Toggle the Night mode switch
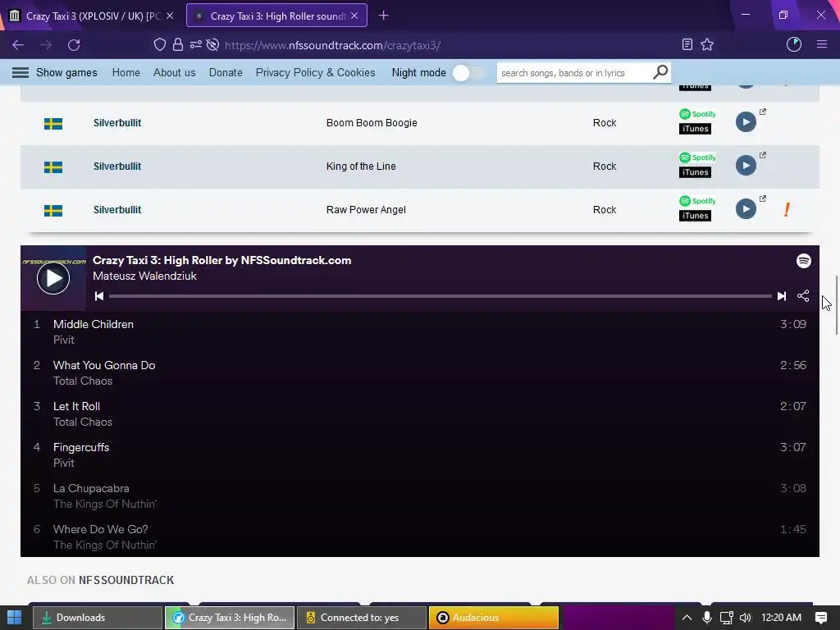 [468, 73]
